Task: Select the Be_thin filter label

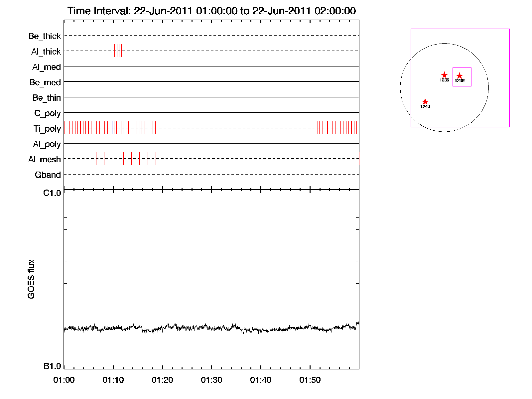Action: (47, 98)
